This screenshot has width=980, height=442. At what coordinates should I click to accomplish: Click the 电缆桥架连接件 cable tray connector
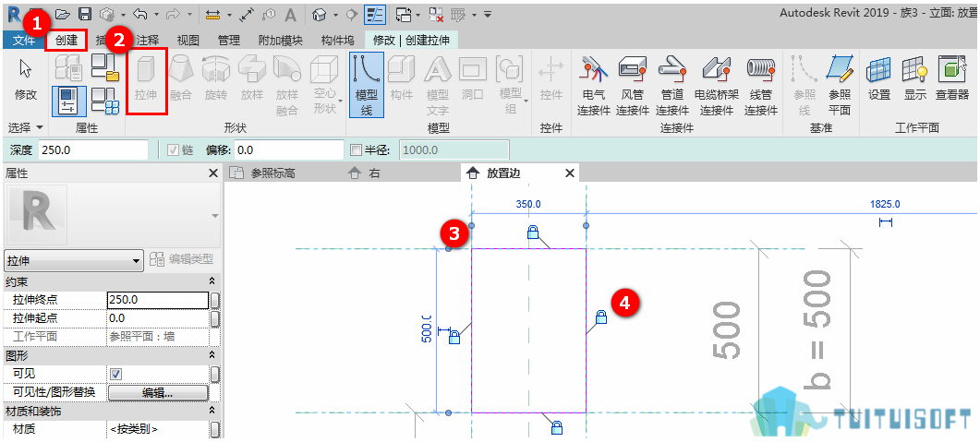716,86
